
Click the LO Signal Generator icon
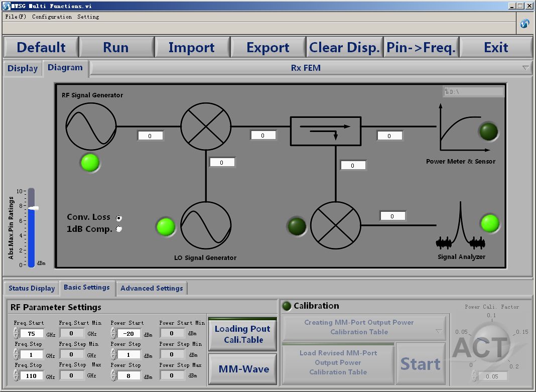(206, 226)
